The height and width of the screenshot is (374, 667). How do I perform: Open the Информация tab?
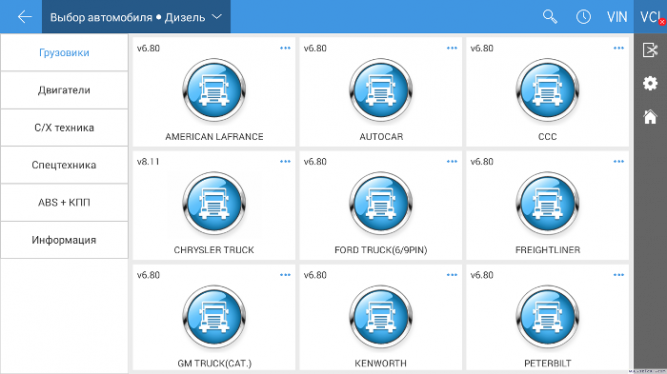click(x=64, y=240)
